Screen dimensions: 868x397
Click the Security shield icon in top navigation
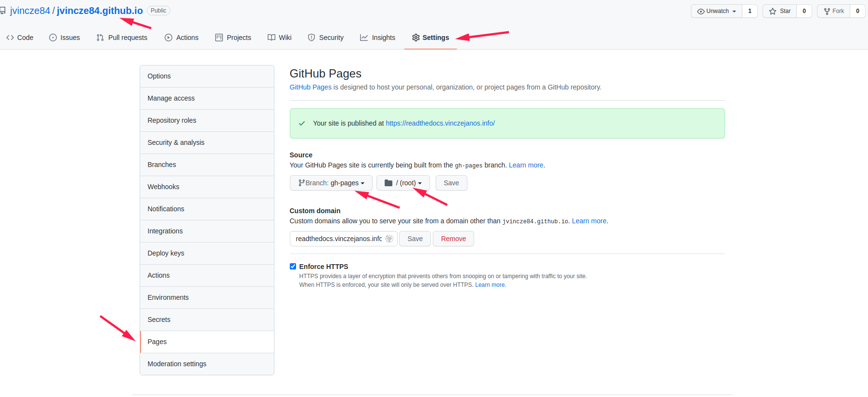pyautogui.click(x=311, y=38)
